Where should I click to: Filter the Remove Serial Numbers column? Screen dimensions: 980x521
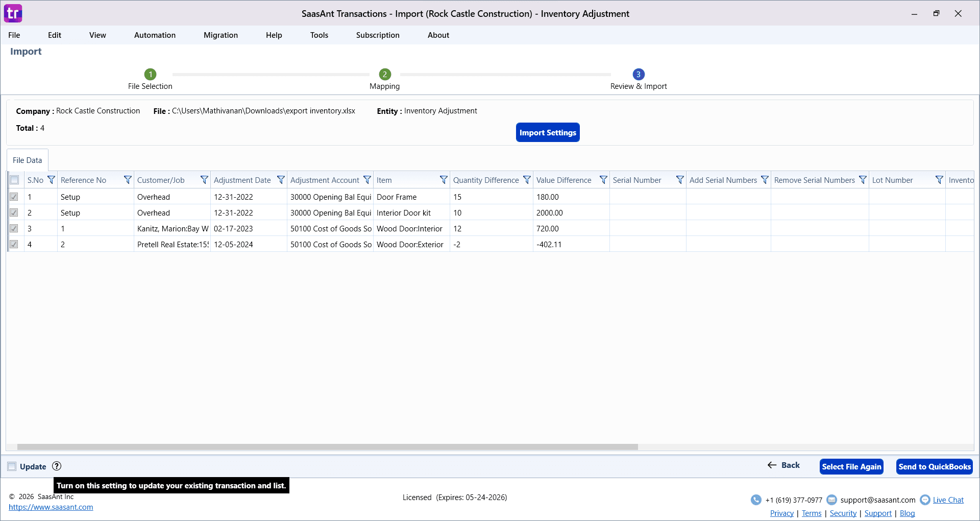863,180
